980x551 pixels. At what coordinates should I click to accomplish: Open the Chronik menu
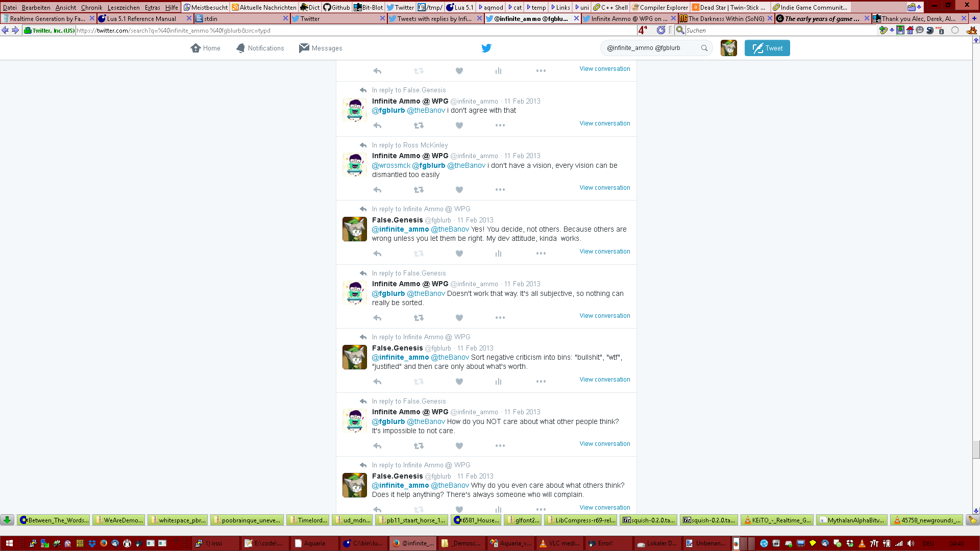pos(91,7)
